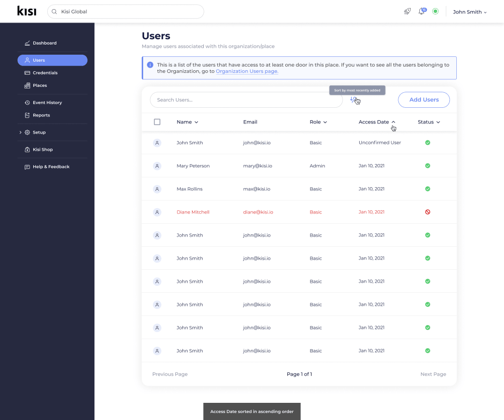Click the Admin role cell

coord(317,166)
